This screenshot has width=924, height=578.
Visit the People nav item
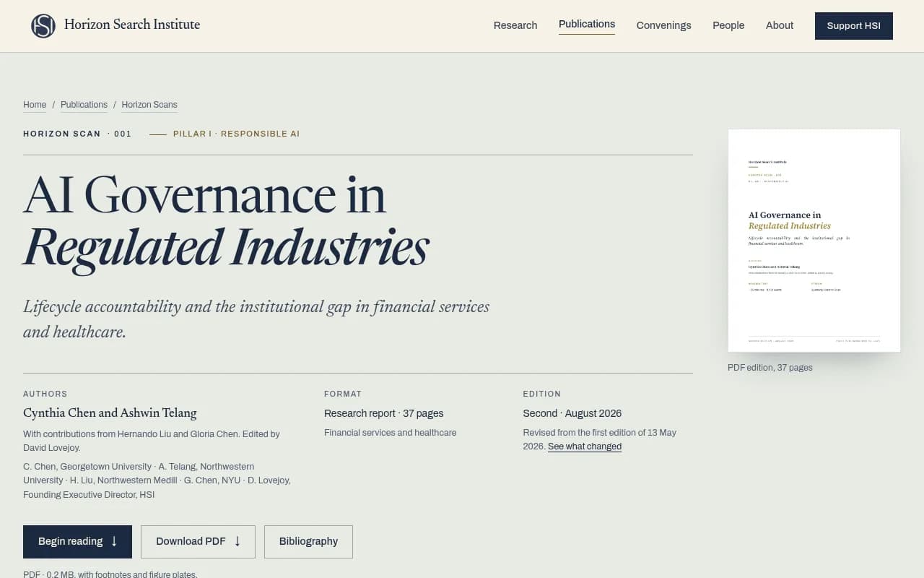[x=728, y=25]
